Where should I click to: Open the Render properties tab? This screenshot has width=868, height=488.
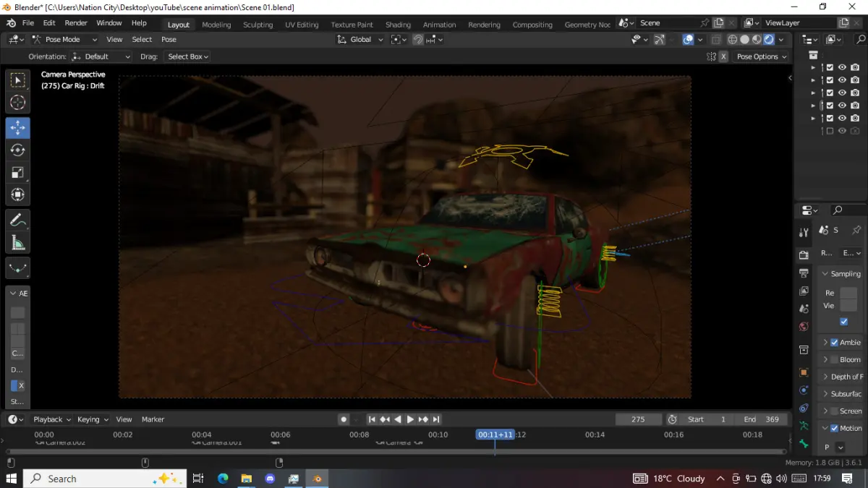804,255
